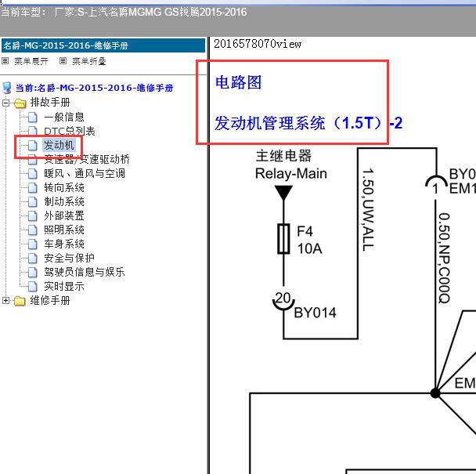Click the document icon next to 驾驶员信息与娱乐
The height and width of the screenshot is (474, 476).
pyautogui.click(x=32, y=272)
